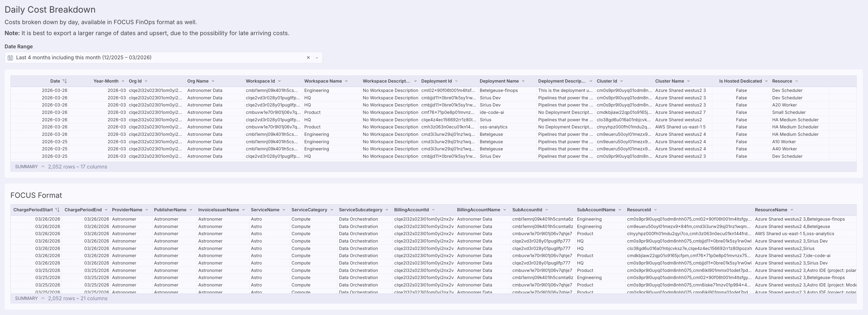868x315 pixels.
Task: Click the sort icon on the Date column
Action: coord(65,81)
